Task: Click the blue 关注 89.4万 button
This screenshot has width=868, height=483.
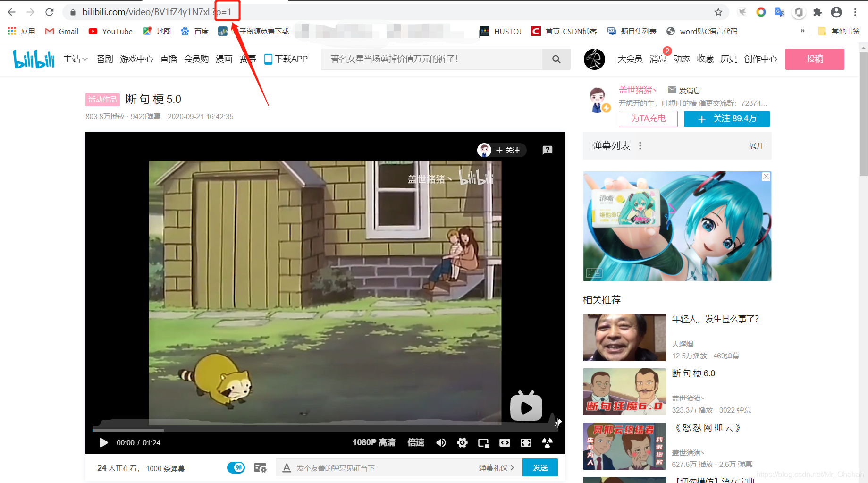Action: click(727, 119)
